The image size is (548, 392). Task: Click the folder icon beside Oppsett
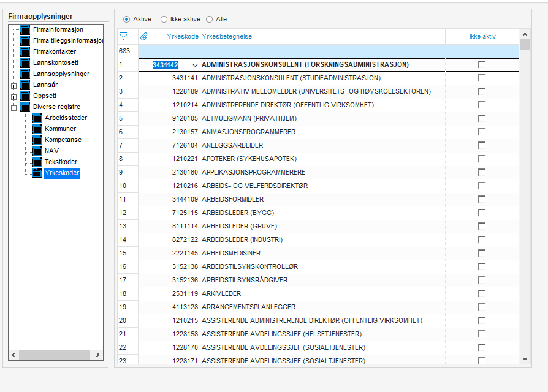point(25,96)
